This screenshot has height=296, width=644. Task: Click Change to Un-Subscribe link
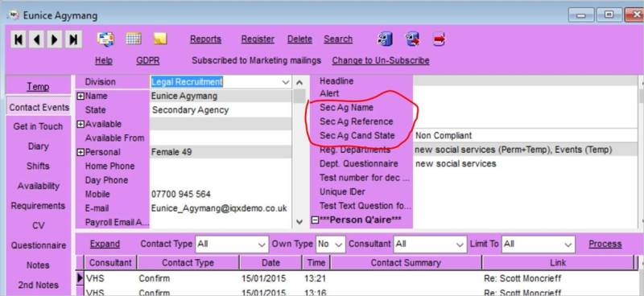tap(381, 61)
